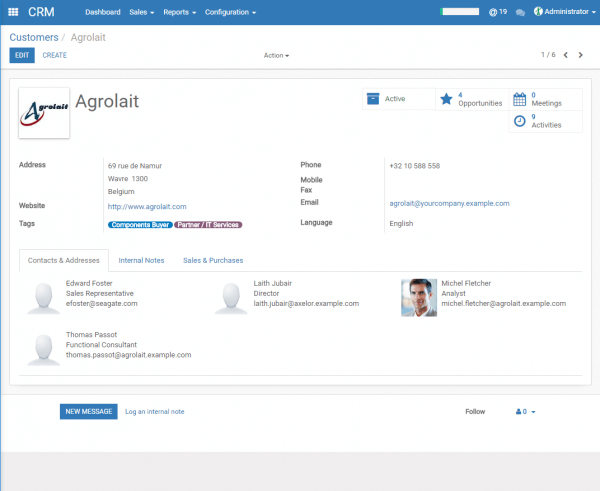The height and width of the screenshot is (491, 600).
Task: Open the @ mentions inbox
Action: pyautogui.click(x=498, y=12)
